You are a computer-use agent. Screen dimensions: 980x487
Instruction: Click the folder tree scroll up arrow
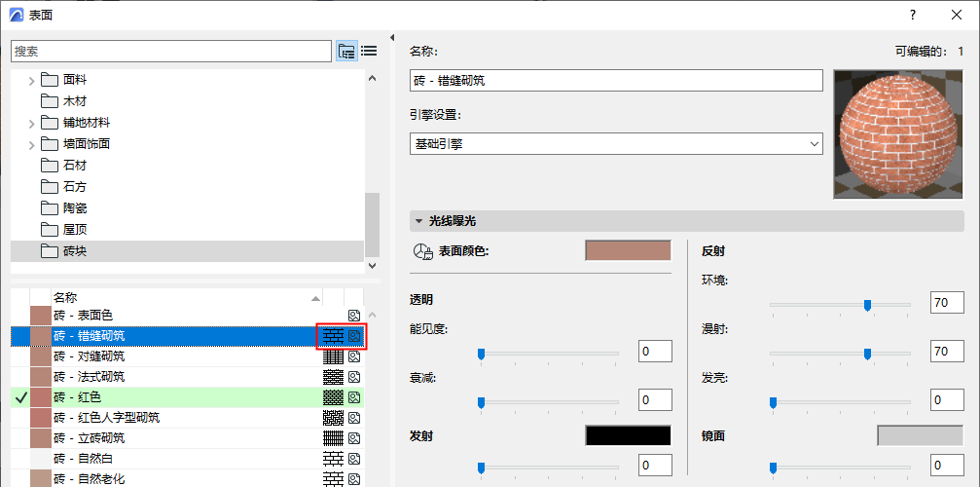coord(373,78)
